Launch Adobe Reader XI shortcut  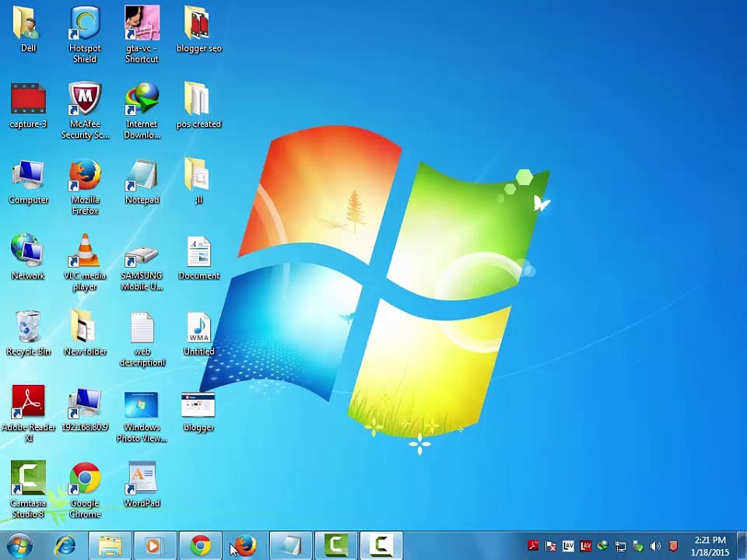[28, 414]
